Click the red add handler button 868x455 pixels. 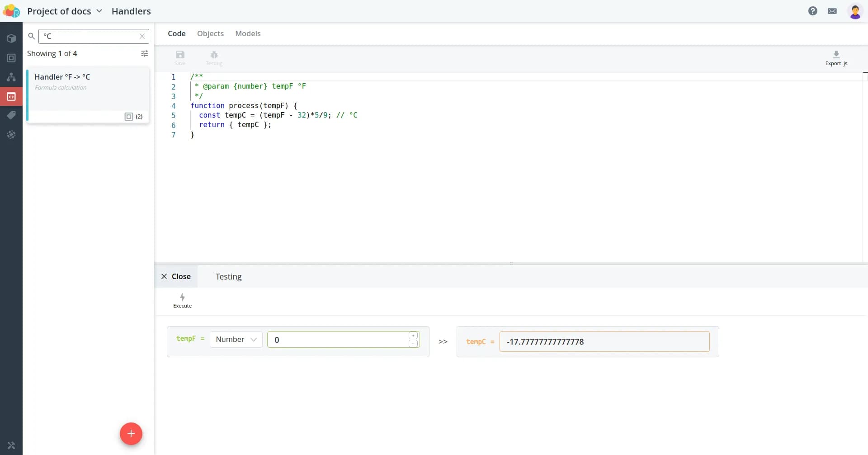[131, 434]
